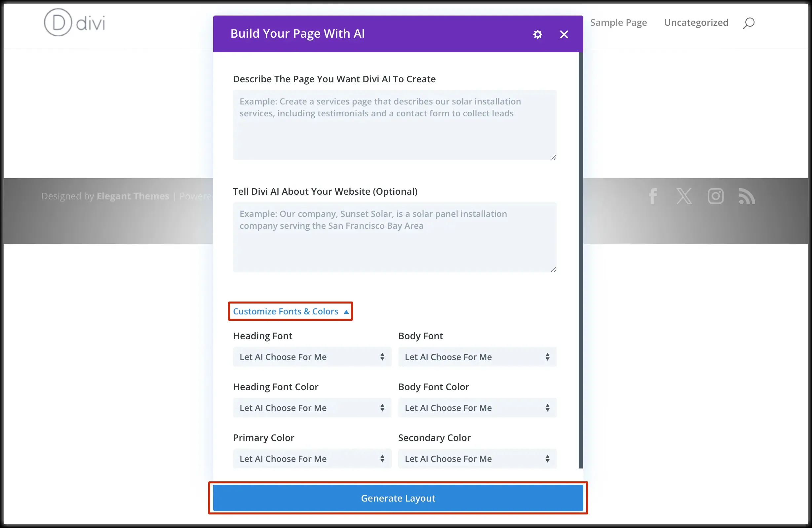The height and width of the screenshot is (528, 812).
Task: Open the site search magnifier icon
Action: [x=749, y=23]
